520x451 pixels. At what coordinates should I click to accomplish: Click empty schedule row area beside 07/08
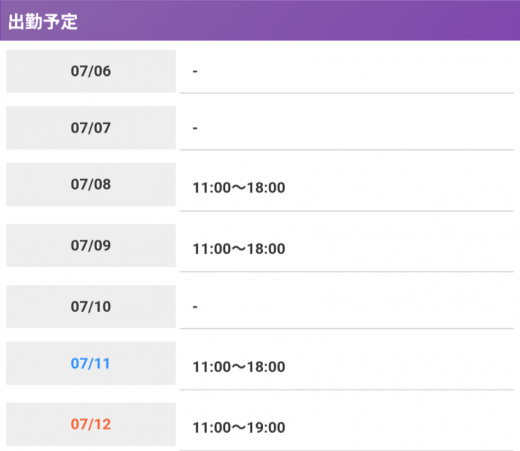coord(400,187)
